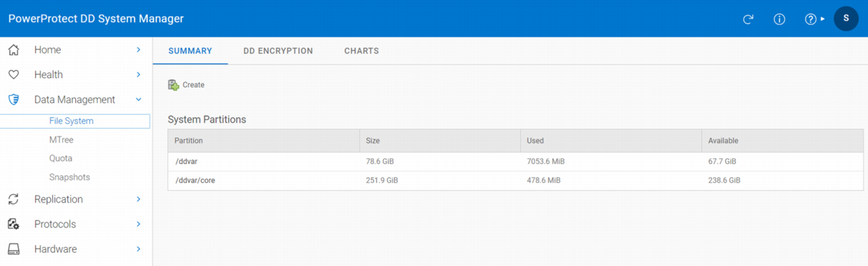Click the refresh icon in header
Screen dimensions: 868x266
(749, 19)
